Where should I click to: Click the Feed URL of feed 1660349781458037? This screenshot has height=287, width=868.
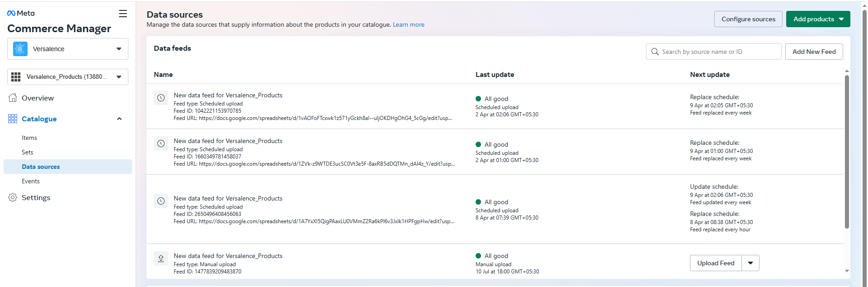click(314, 164)
